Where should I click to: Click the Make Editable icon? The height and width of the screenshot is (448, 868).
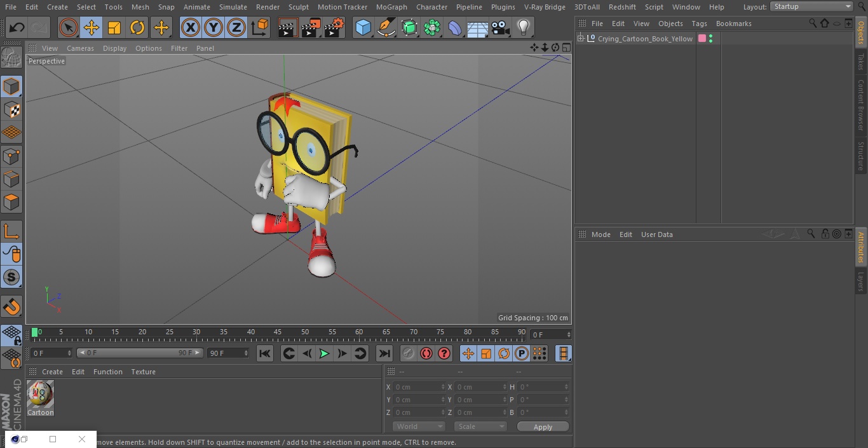click(x=11, y=58)
